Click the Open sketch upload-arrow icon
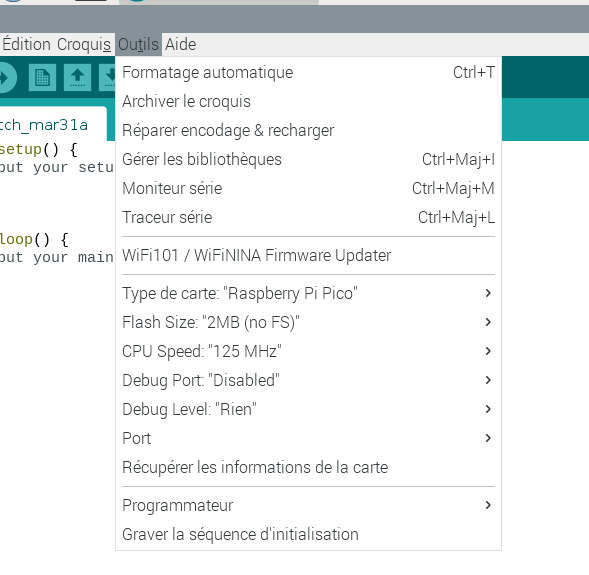 (77, 77)
